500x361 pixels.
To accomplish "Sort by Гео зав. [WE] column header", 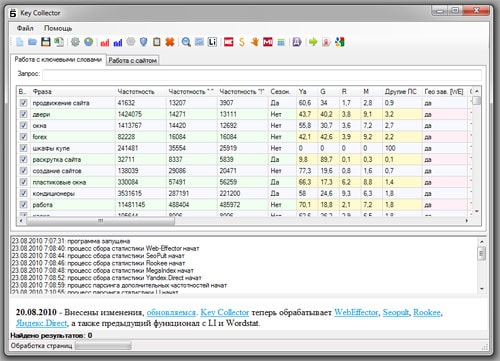I will coord(444,91).
